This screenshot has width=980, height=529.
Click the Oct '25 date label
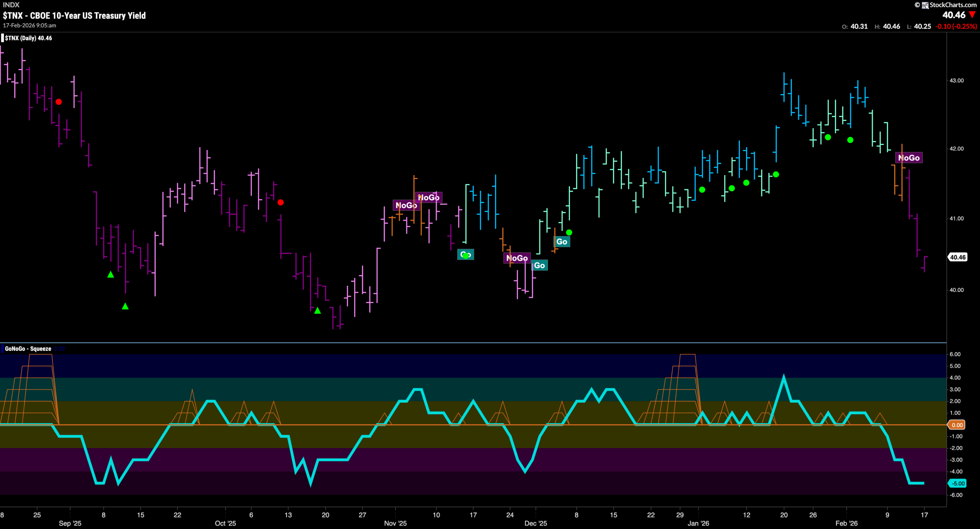click(x=225, y=523)
